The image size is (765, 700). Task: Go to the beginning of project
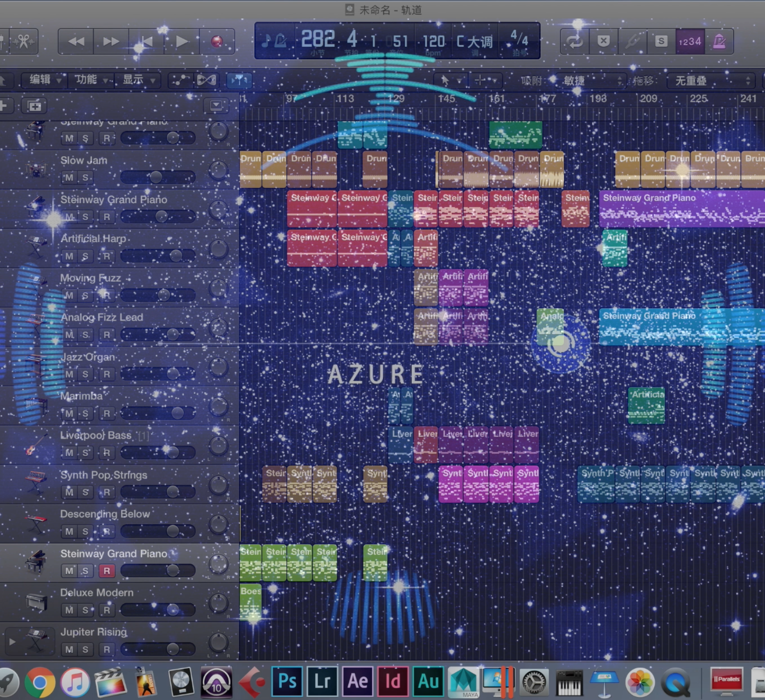tap(146, 41)
